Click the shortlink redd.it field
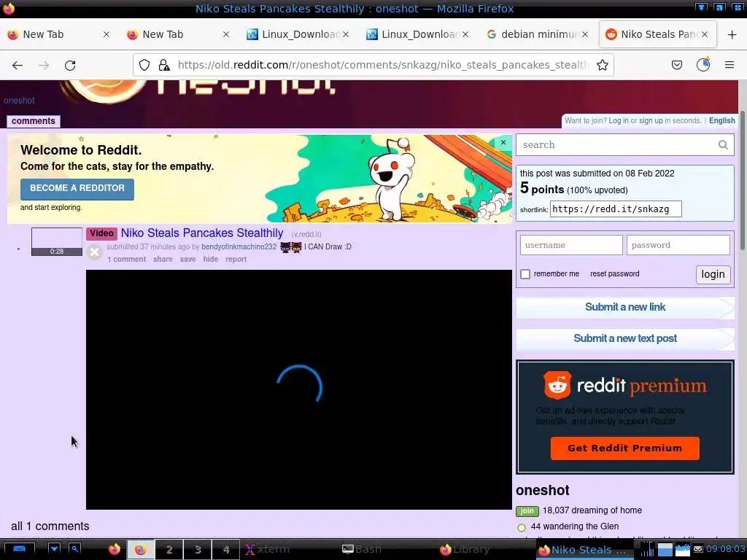The width and height of the screenshot is (747, 560). [x=616, y=209]
